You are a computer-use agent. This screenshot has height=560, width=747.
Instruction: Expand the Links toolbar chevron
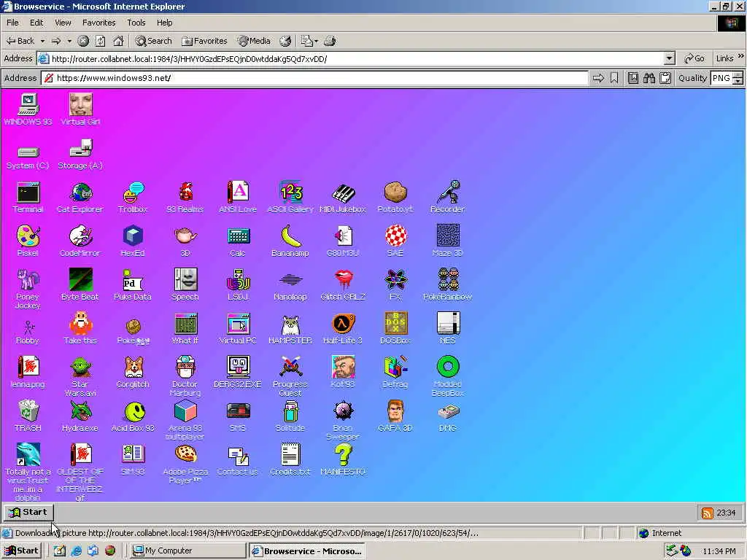(740, 57)
